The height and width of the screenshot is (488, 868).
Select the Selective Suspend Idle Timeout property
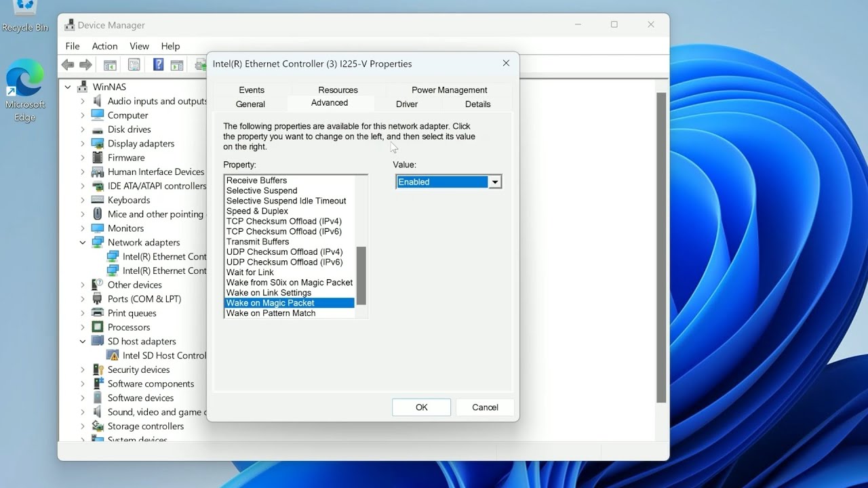click(x=286, y=201)
